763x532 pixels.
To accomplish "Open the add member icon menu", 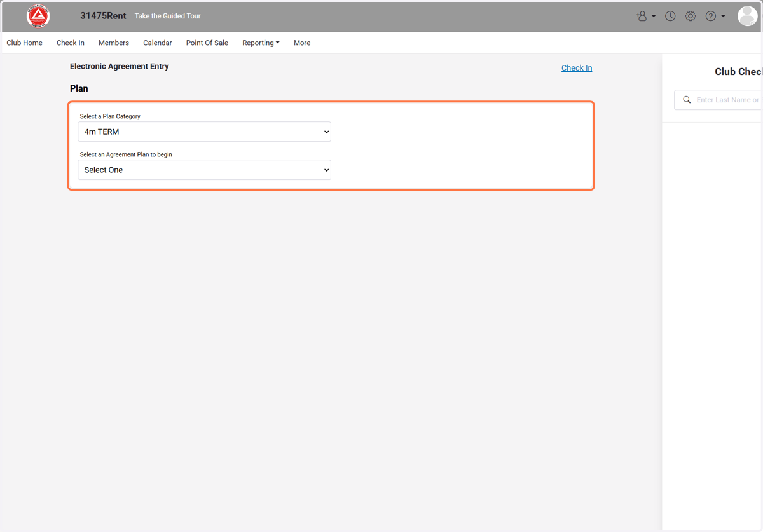I will tap(642, 16).
